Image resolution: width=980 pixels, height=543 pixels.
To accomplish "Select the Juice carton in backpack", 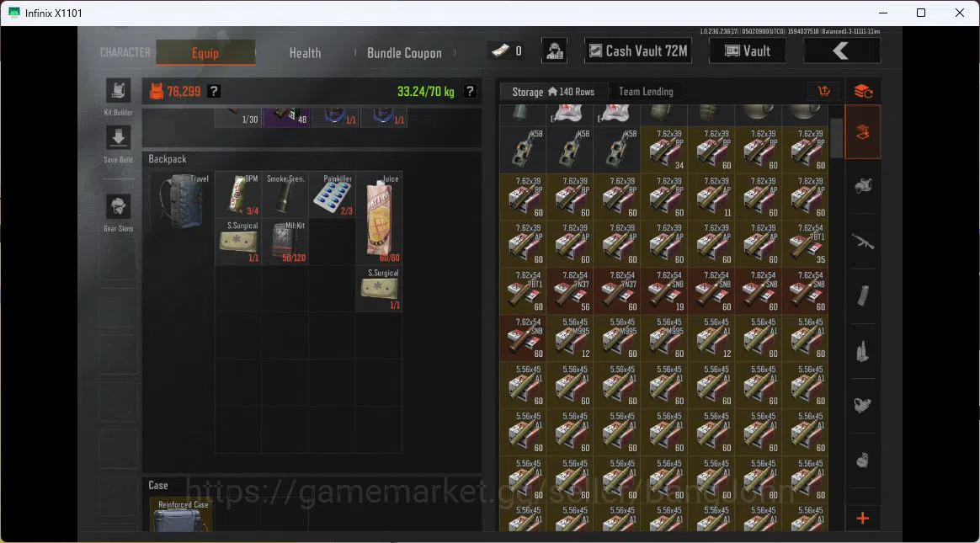I will pos(380,217).
